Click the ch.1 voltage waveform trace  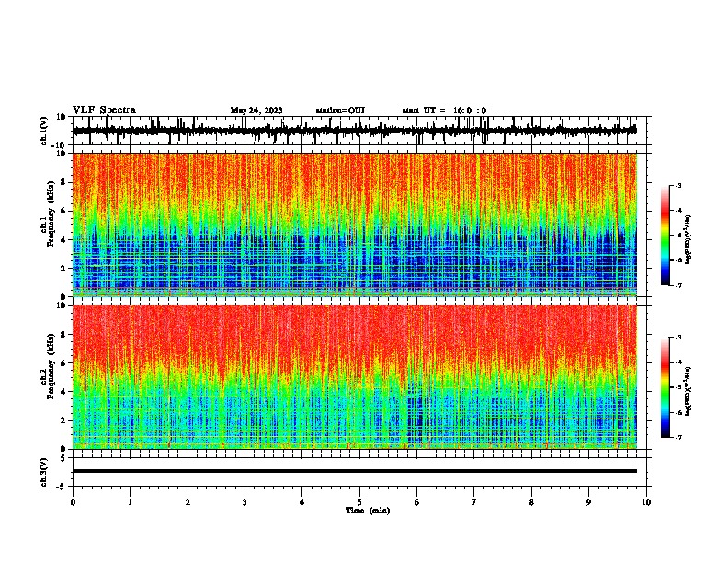[x=354, y=131]
